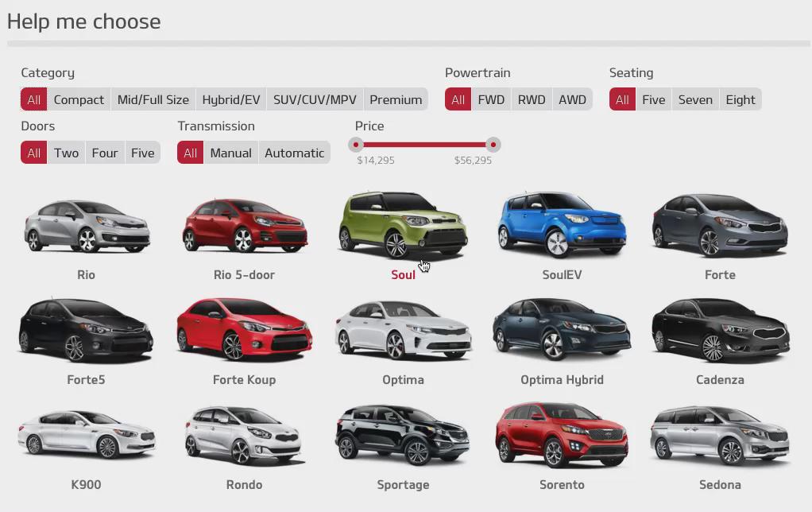Open the silver Rio sedan image

pos(87,227)
